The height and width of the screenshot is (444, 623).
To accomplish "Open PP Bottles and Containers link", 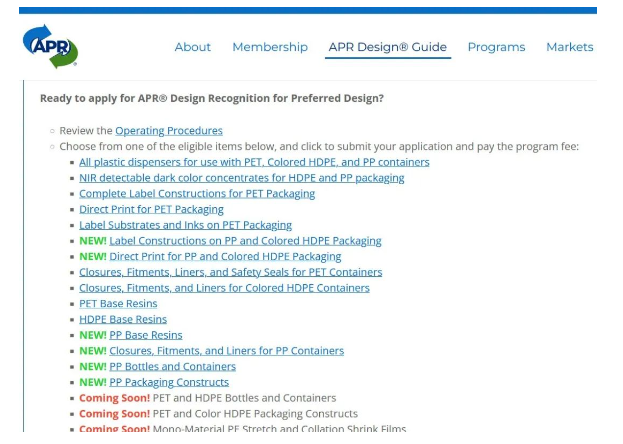I will pyautogui.click(x=172, y=366).
